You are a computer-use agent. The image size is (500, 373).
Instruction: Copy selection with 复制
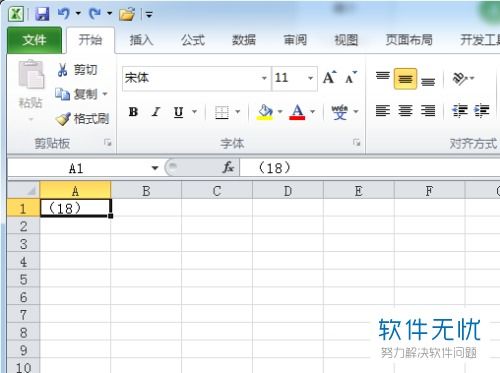77,94
